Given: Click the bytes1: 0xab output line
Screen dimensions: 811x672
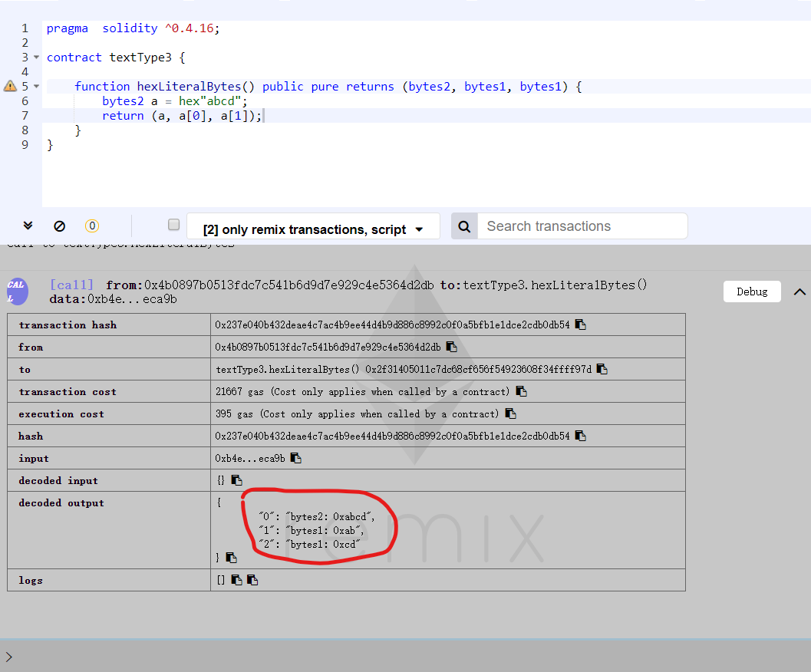Looking at the screenshot, I should tap(312, 530).
